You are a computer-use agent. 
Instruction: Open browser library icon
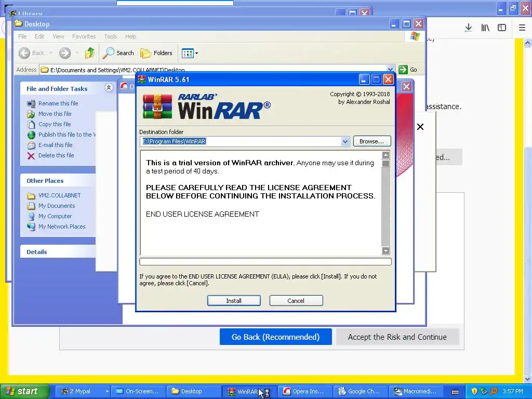(x=485, y=28)
